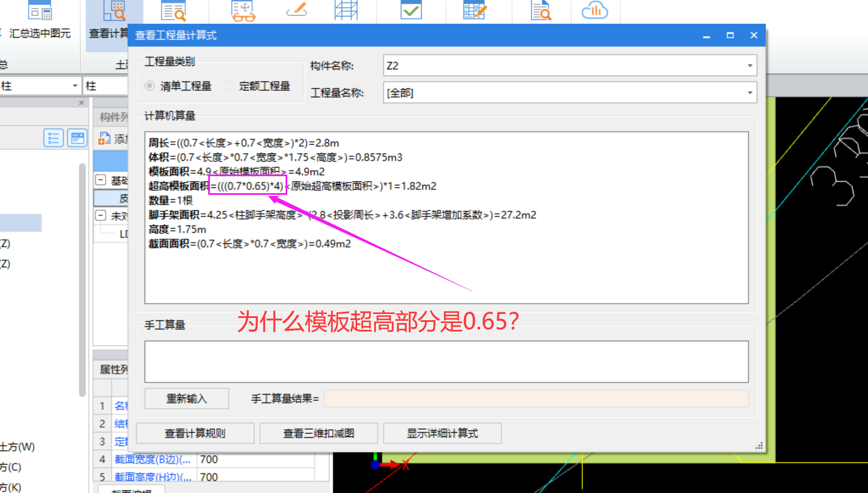Collapse the 未对 tree node
The image size is (868, 493).
tap(100, 216)
